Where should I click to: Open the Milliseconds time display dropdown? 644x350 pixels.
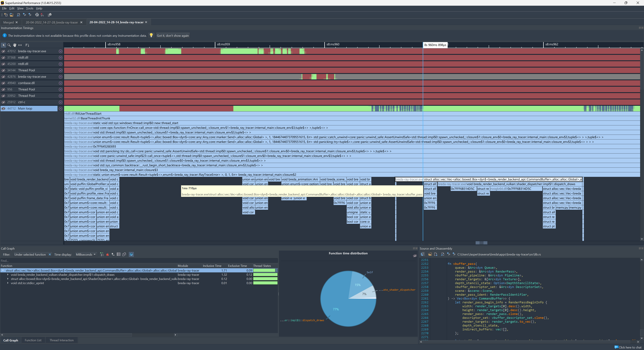pyautogui.click(x=86, y=255)
